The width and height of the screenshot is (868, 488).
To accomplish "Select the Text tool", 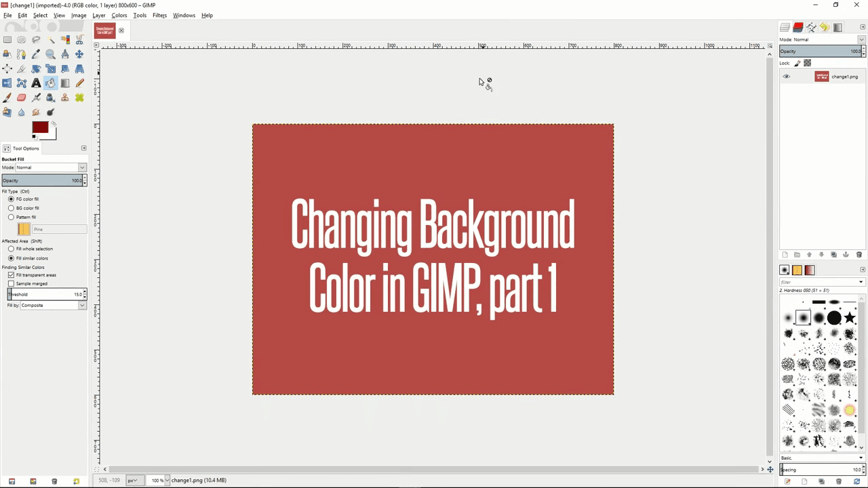I will pos(36,83).
